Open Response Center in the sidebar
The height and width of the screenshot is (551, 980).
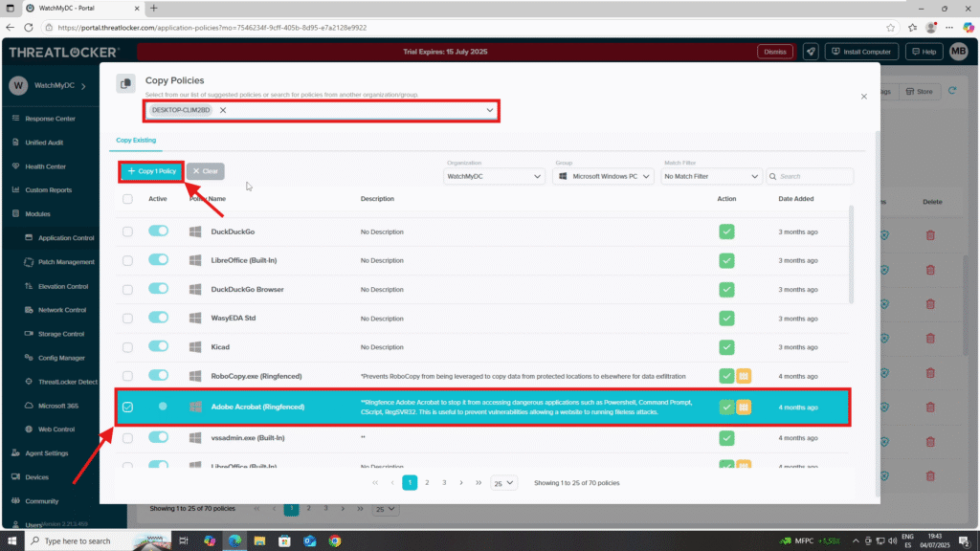[50, 118]
